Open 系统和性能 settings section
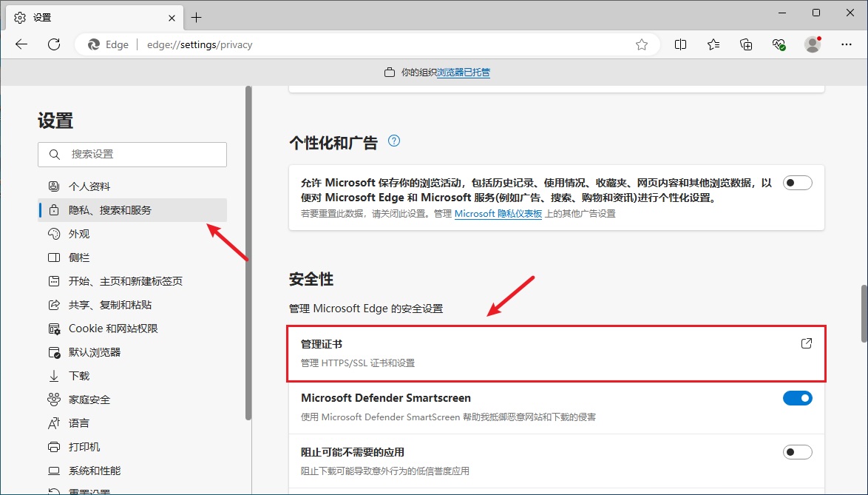 click(x=132, y=471)
